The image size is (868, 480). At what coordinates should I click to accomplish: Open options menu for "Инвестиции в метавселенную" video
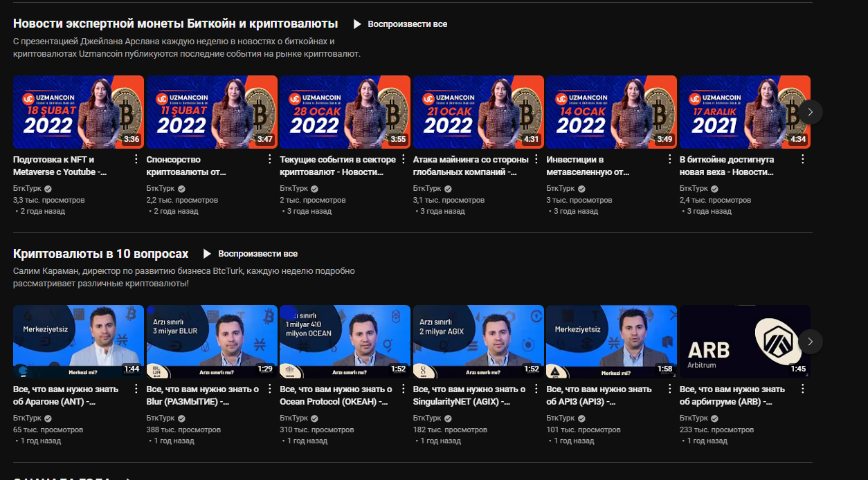(x=669, y=160)
